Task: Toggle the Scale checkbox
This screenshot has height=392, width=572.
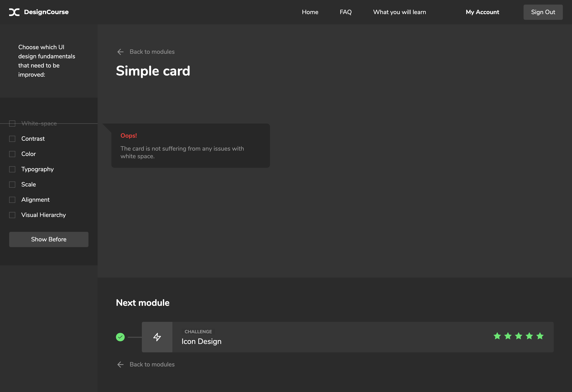Action: [x=12, y=185]
